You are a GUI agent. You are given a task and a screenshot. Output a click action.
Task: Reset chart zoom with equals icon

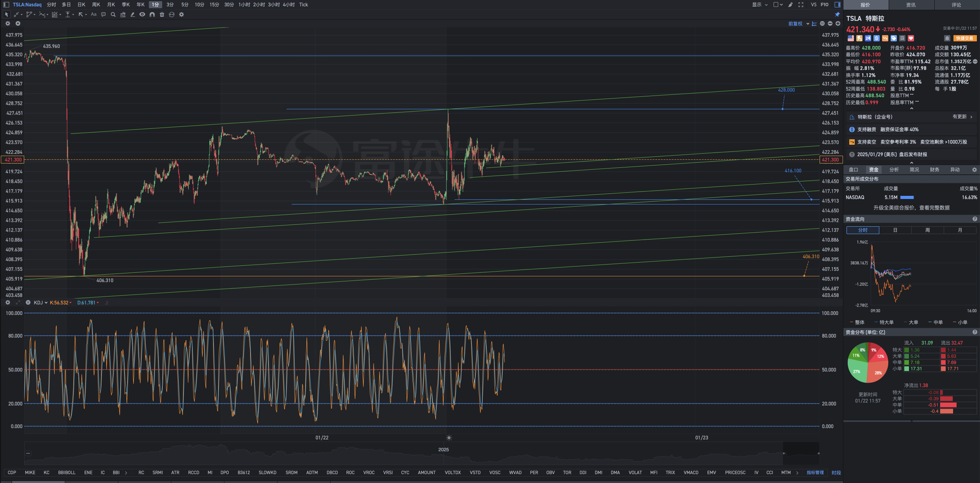pyautogui.click(x=822, y=24)
